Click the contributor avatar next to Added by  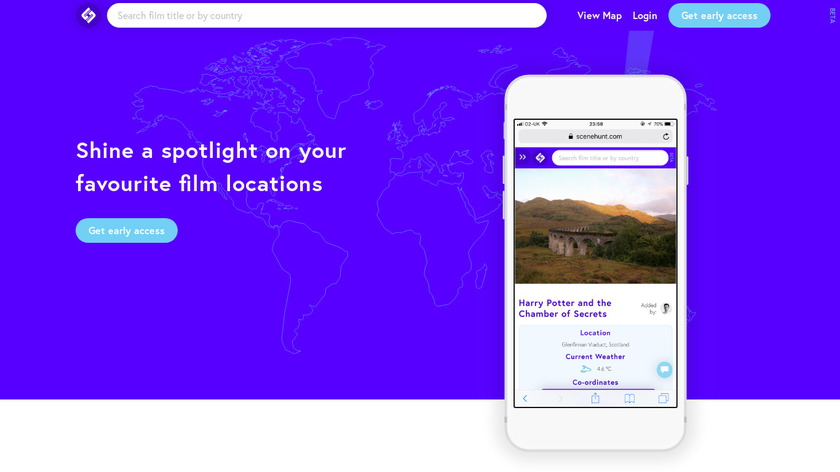click(666, 308)
